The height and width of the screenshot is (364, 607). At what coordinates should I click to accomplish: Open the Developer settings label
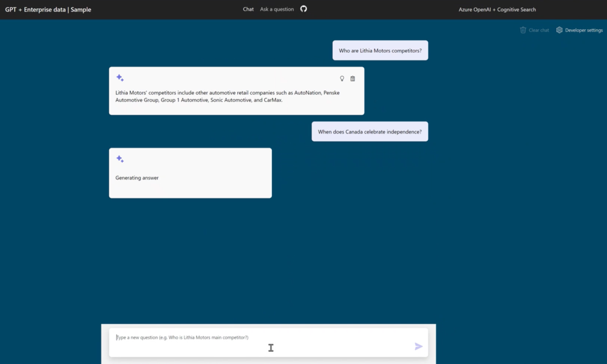point(584,30)
